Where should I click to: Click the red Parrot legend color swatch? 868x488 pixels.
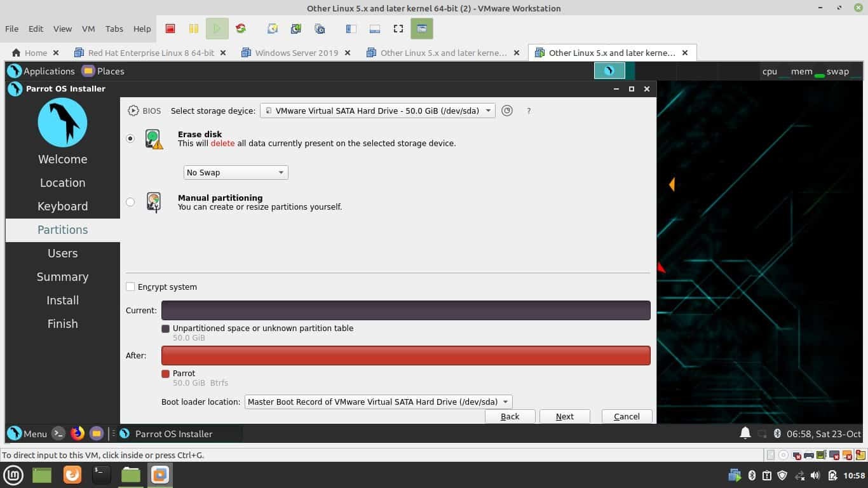(166, 374)
